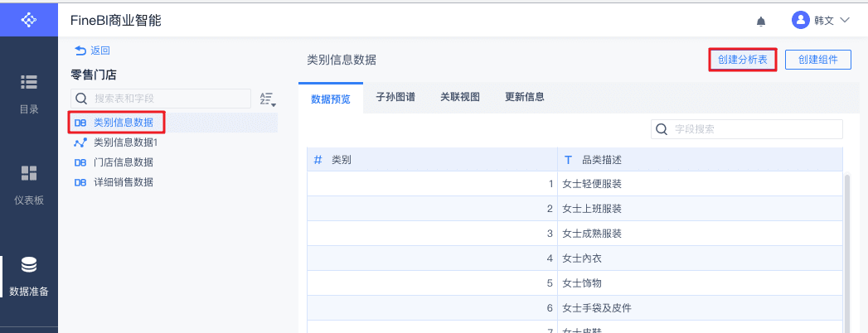The width and height of the screenshot is (868, 333).
Task: Select the 门店信息数据 table
Action: (123, 162)
